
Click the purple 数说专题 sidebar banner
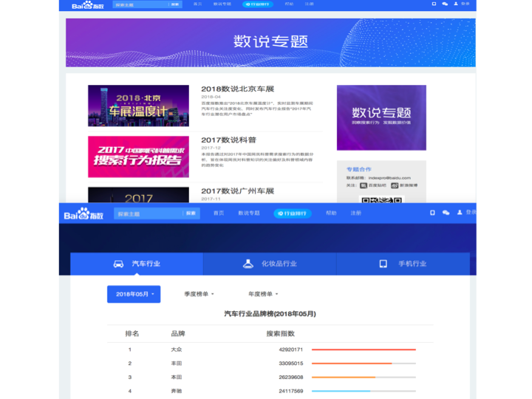point(381,117)
